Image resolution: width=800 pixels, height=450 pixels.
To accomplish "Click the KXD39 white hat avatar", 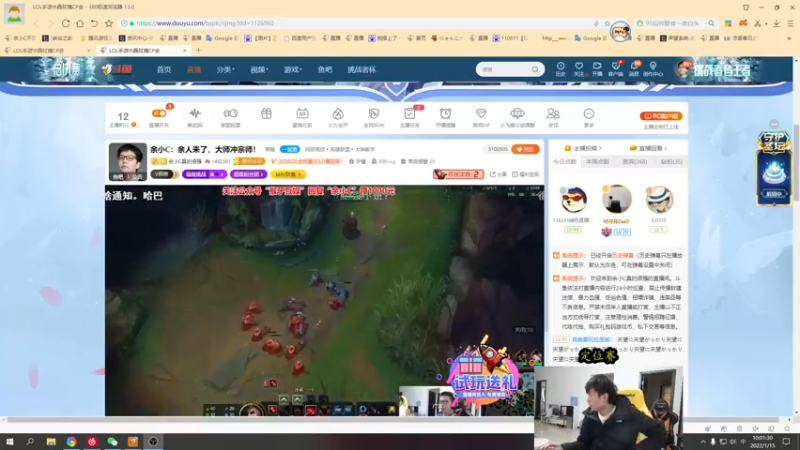I will 659,199.
